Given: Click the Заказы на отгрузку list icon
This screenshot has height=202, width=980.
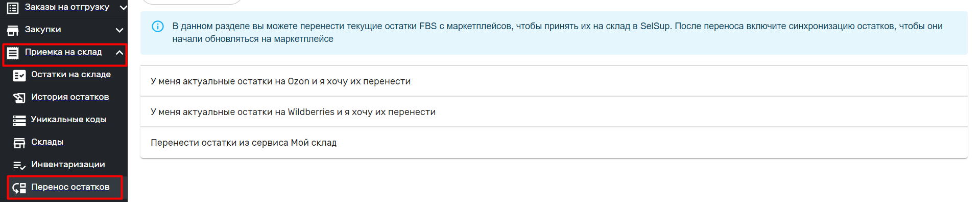Looking at the screenshot, I should pos(13,8).
